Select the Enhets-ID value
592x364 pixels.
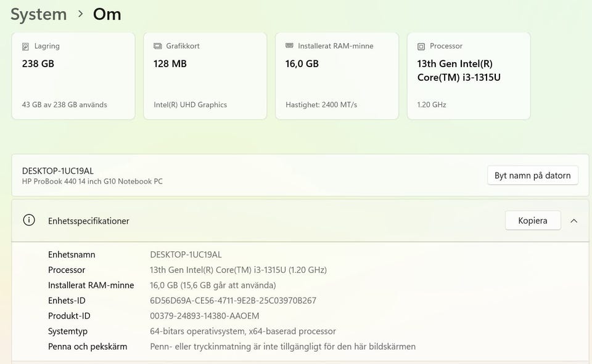pyautogui.click(x=233, y=301)
